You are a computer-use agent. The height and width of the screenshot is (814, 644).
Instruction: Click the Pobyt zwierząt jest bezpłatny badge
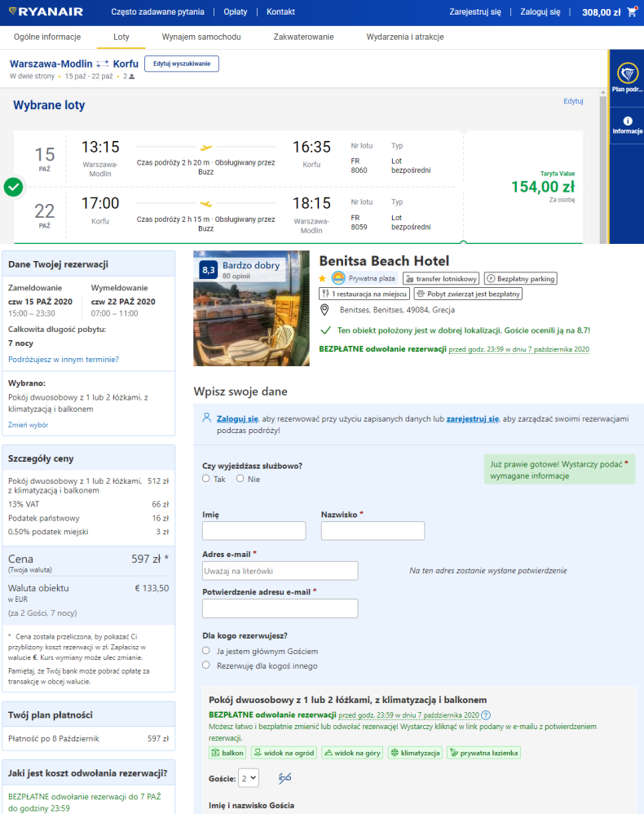[x=468, y=294]
